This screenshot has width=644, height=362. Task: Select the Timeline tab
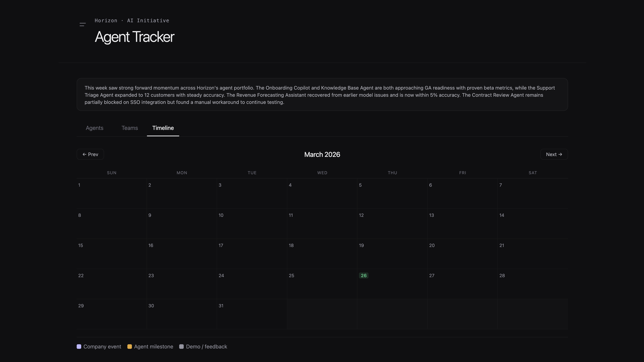(163, 128)
